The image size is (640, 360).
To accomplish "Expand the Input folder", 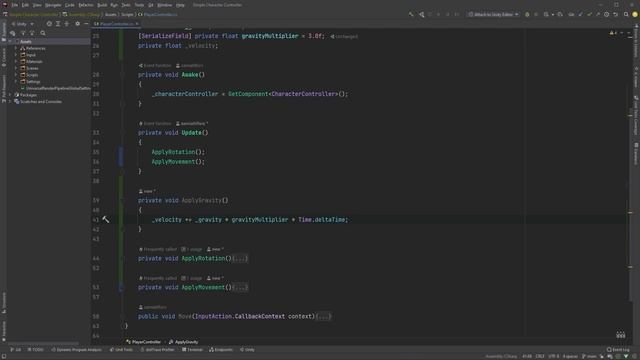I will click(x=16, y=55).
